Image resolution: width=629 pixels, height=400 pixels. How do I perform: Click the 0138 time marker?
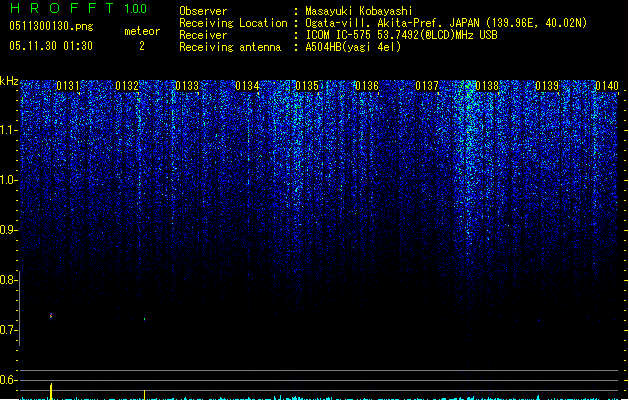[487, 86]
